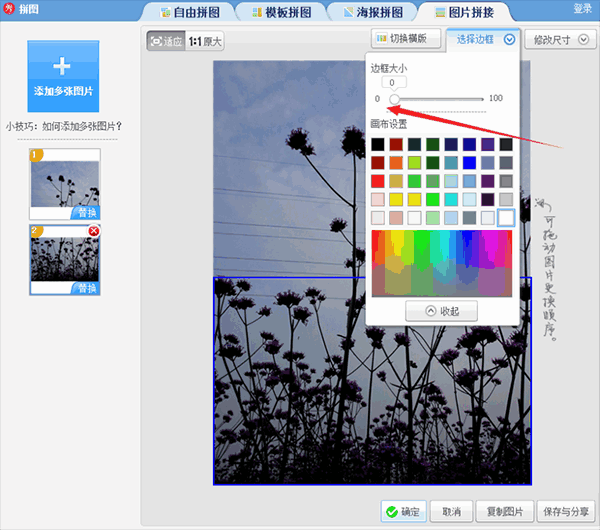Pick the medium gray swatch in third row
Viewport: 600px width, 530px height.
(506, 181)
